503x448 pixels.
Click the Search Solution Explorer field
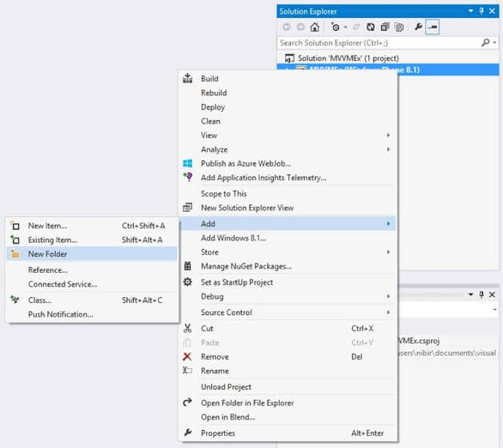coord(378,43)
